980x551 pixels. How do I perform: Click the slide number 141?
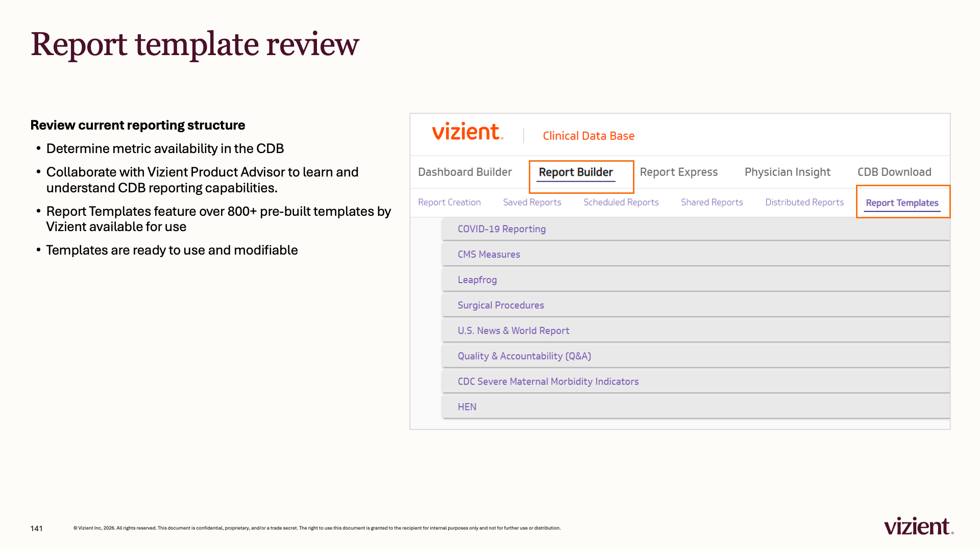36,529
